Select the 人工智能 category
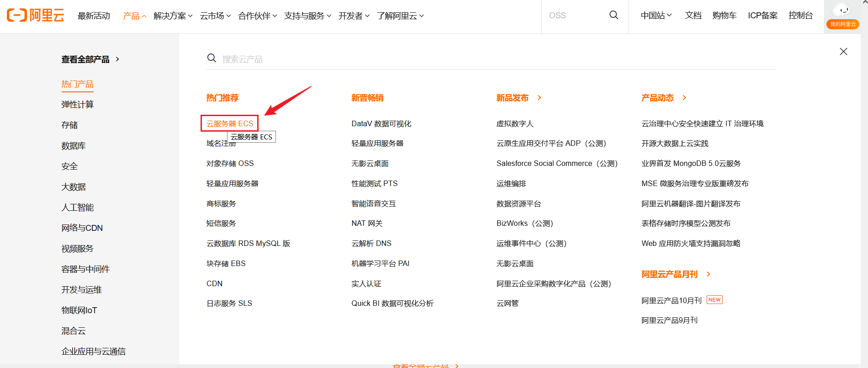 77,208
